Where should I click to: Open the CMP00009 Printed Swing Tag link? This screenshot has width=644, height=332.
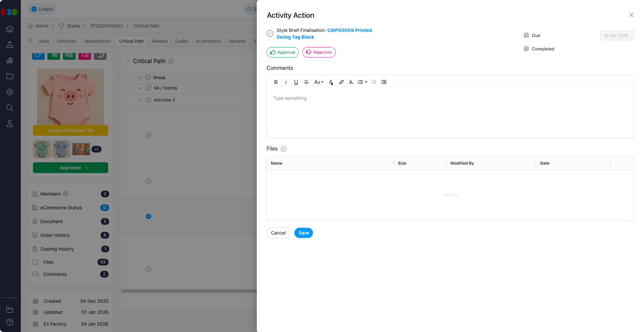pyautogui.click(x=349, y=30)
